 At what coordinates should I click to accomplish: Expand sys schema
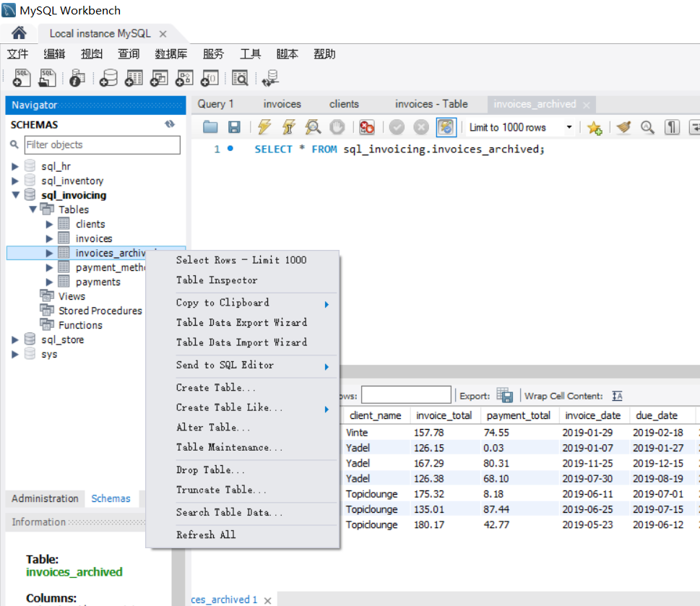coord(15,355)
